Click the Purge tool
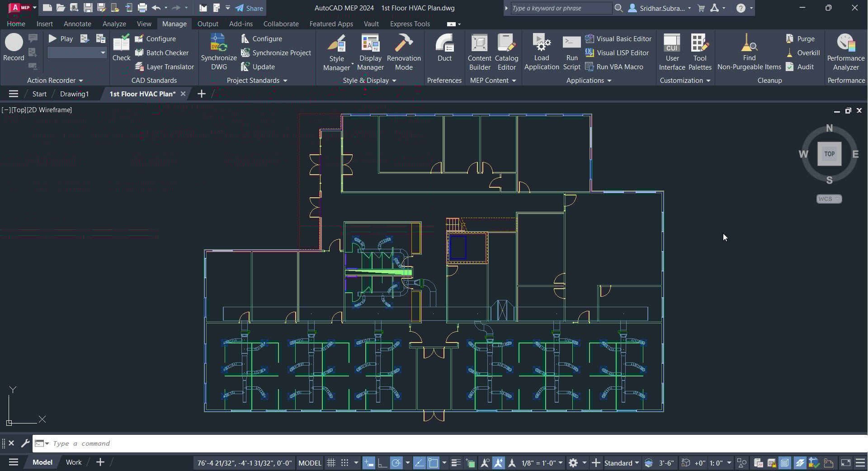The image size is (868, 471). (x=800, y=39)
